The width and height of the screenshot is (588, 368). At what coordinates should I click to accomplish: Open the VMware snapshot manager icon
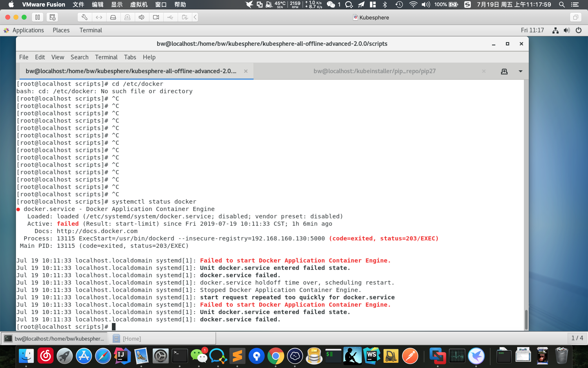[x=52, y=17]
